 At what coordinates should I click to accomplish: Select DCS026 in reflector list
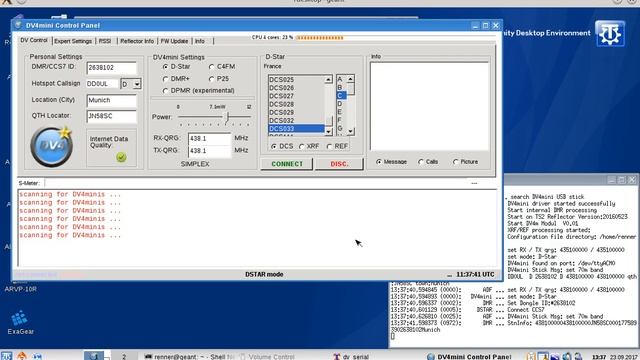(296, 88)
